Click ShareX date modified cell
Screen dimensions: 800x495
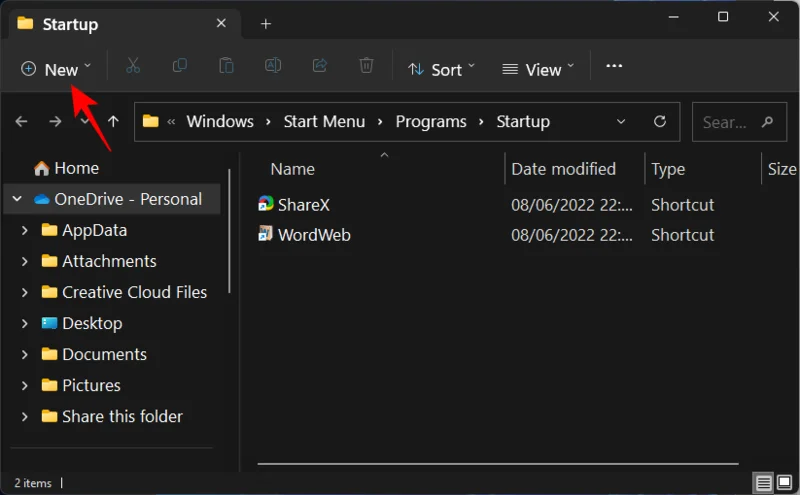click(x=572, y=205)
